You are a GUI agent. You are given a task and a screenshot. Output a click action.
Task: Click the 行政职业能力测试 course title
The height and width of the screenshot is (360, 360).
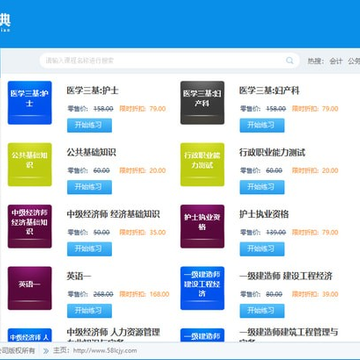click(272, 152)
